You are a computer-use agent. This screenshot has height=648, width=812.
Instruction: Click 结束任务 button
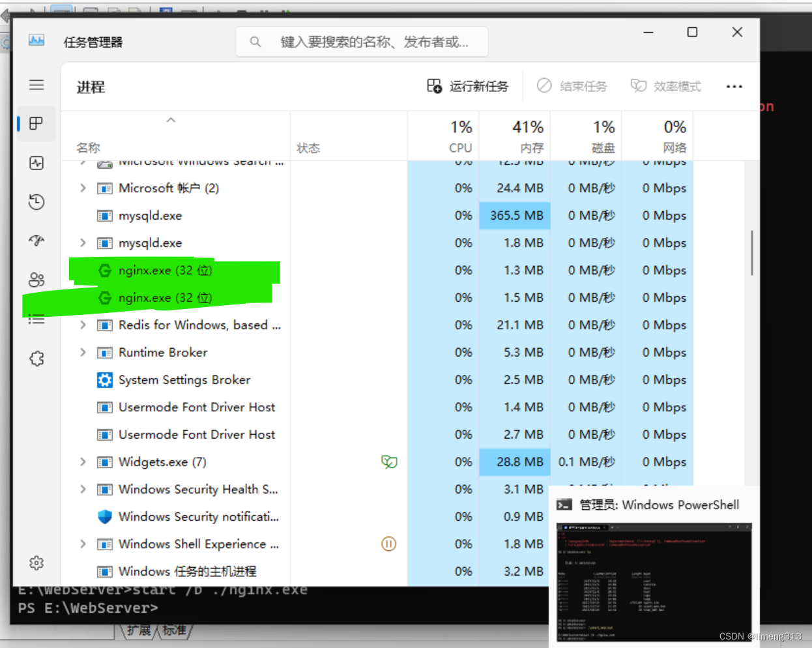572,86
